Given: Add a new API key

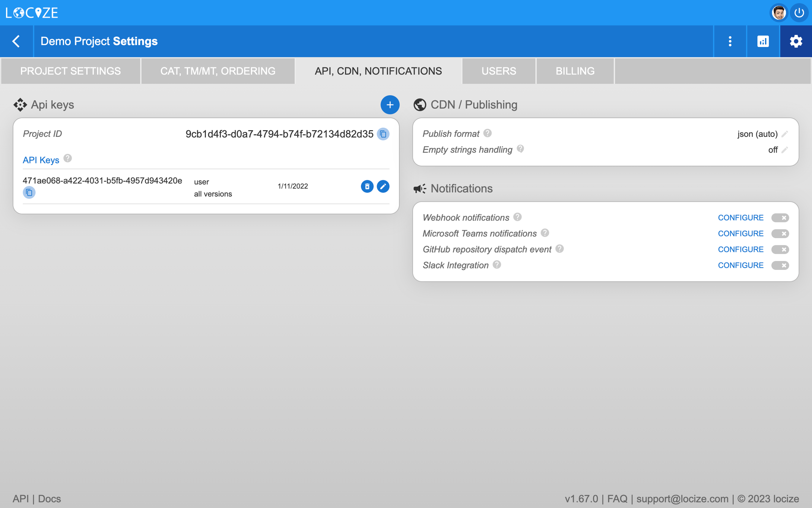Looking at the screenshot, I should click(390, 105).
